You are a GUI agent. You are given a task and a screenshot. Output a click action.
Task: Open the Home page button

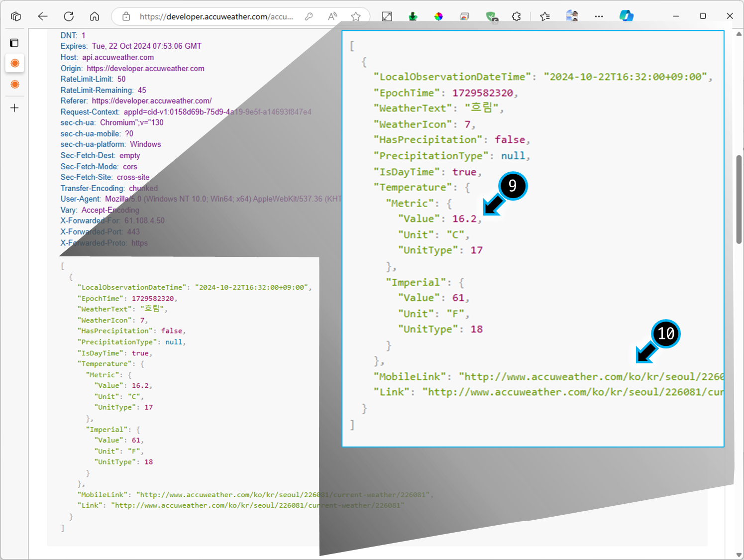tap(95, 16)
